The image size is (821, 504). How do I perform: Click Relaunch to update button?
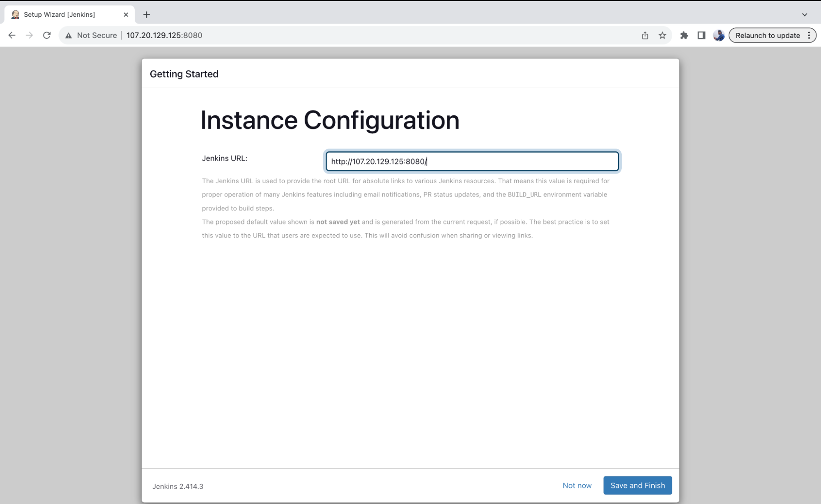point(767,35)
